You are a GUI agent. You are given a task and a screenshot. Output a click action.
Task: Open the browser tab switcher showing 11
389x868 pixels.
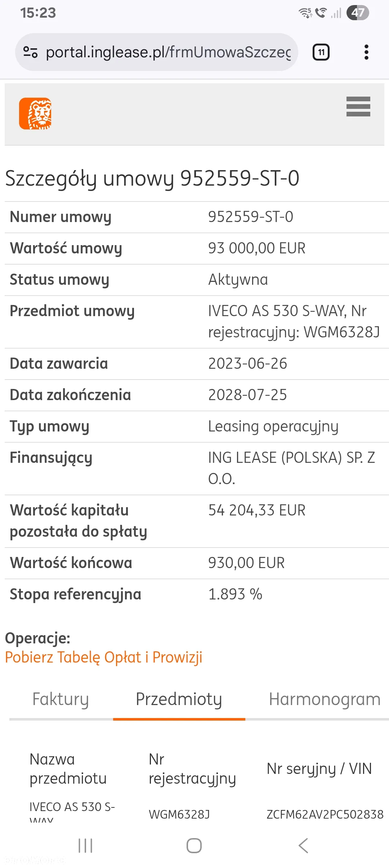coord(321,52)
